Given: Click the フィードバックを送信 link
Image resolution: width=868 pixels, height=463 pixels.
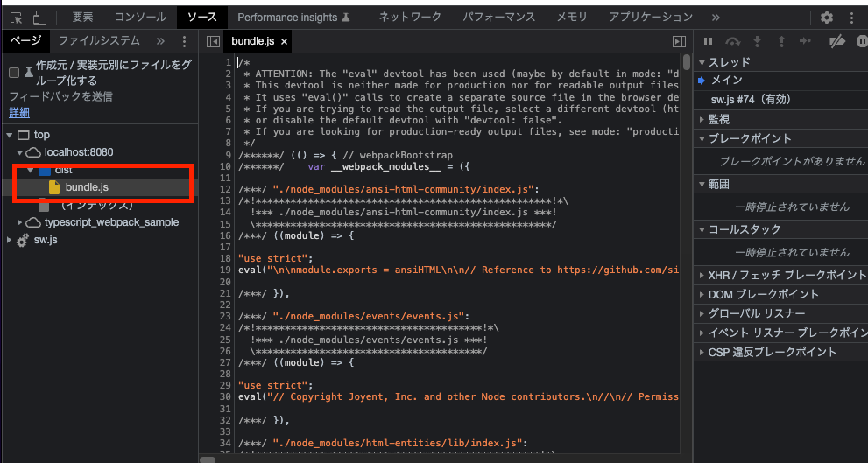Looking at the screenshot, I should (61, 97).
